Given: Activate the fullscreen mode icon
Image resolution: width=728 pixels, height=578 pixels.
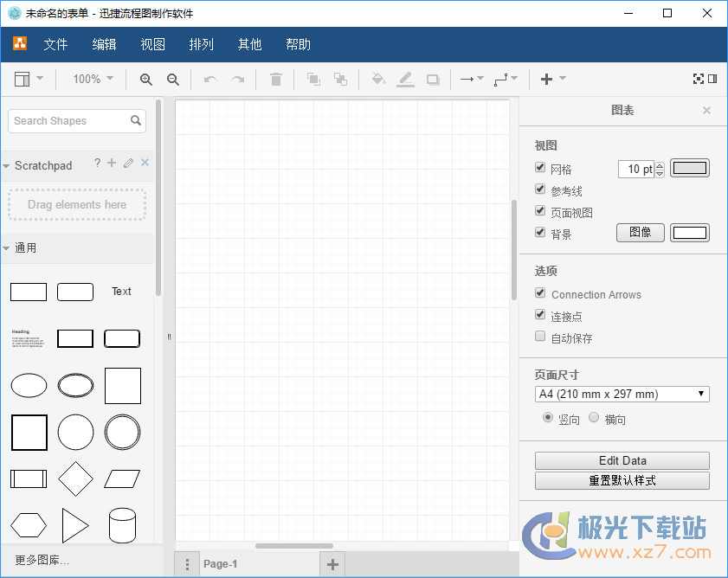Looking at the screenshot, I should point(699,78).
